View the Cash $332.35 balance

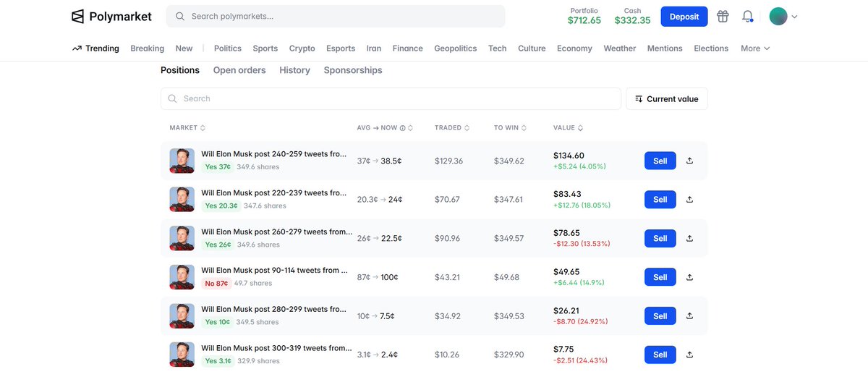pyautogui.click(x=632, y=17)
